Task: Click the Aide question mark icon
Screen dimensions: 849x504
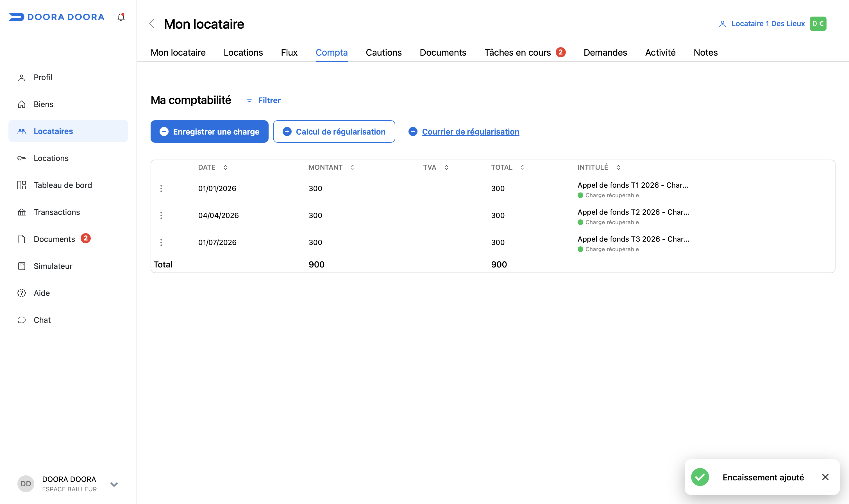Action: coord(21,293)
